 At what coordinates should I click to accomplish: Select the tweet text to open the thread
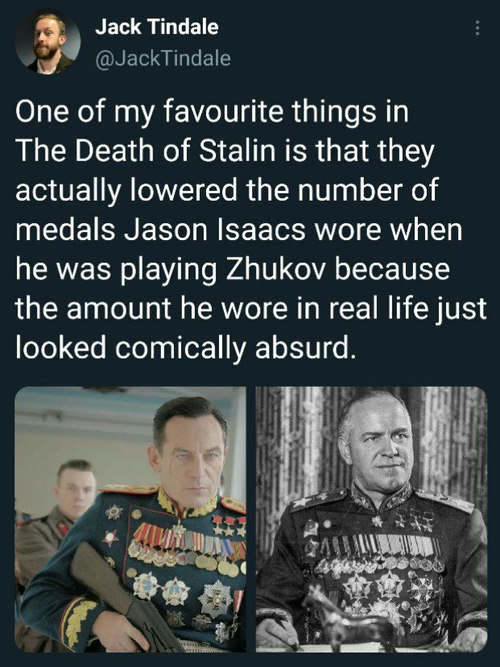pyautogui.click(x=250, y=230)
